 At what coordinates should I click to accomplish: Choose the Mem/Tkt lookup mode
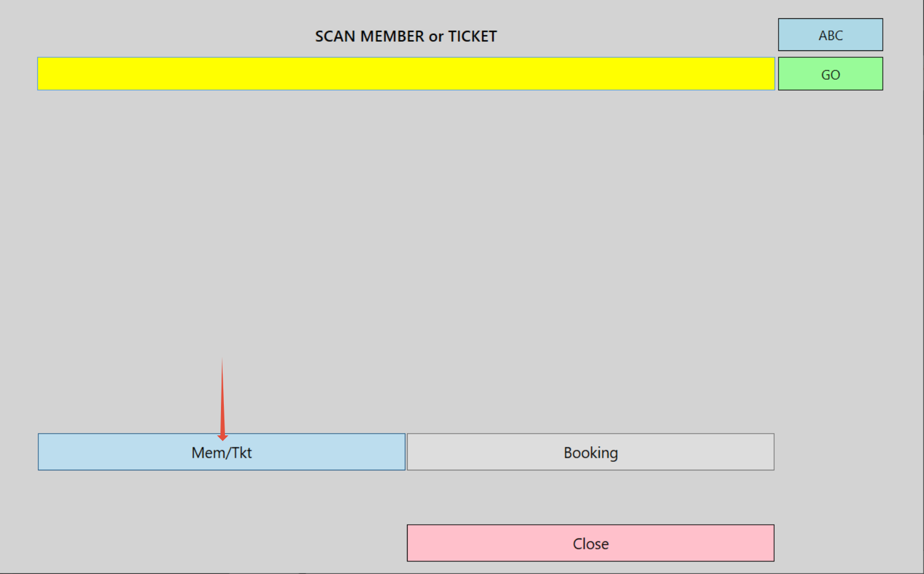(222, 452)
